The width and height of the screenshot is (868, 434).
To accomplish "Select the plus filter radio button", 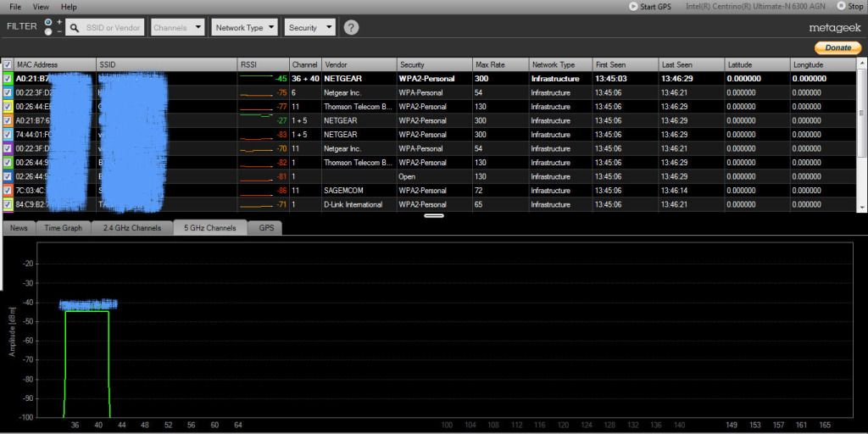I will [x=48, y=21].
